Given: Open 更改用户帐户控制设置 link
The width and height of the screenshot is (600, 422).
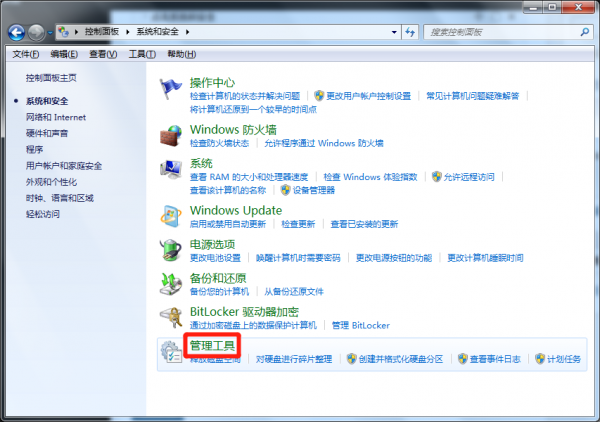Looking at the screenshot, I should point(368,96).
